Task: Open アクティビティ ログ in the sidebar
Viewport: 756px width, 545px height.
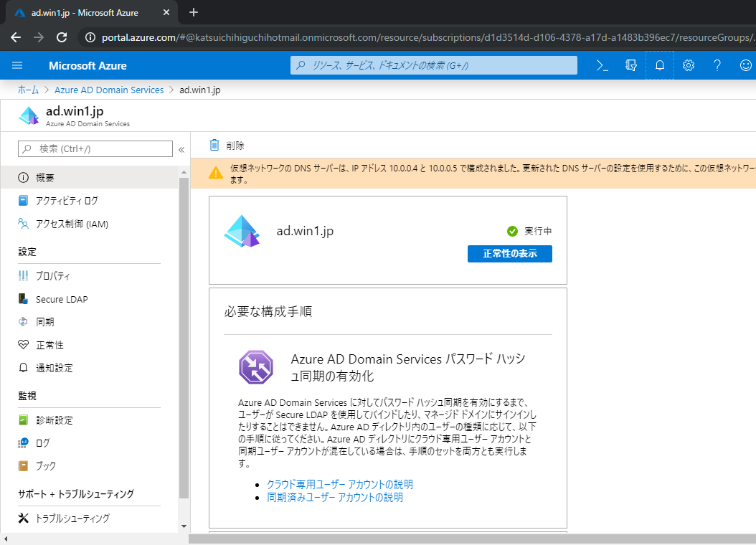Action: pyautogui.click(x=89, y=201)
